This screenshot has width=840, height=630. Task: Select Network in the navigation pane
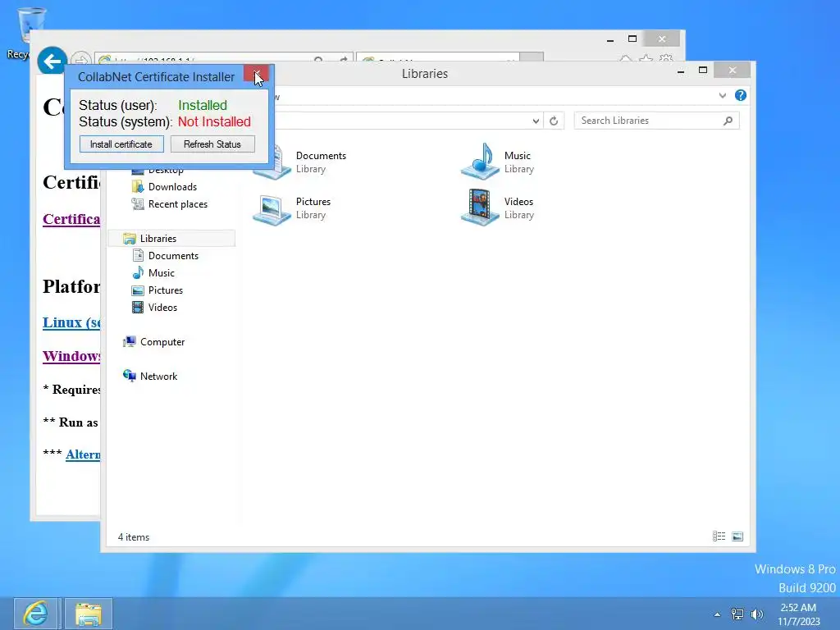pos(158,376)
